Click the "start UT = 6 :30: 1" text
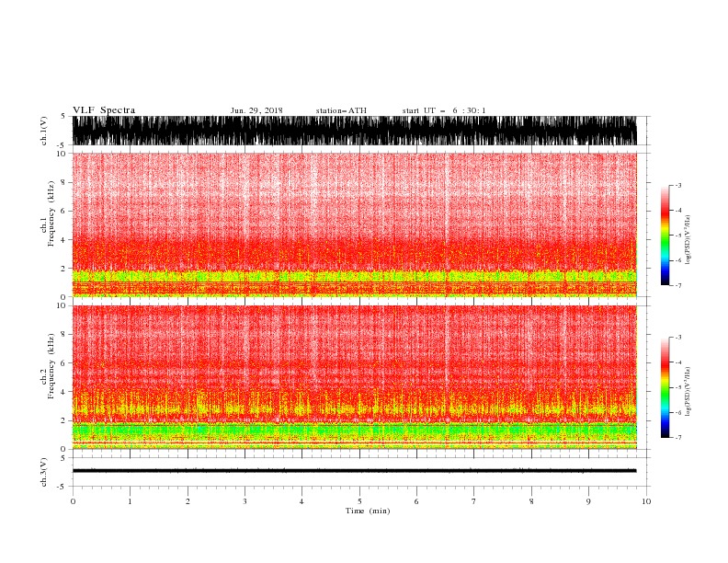This screenshot has height=563, width=728. [444, 110]
